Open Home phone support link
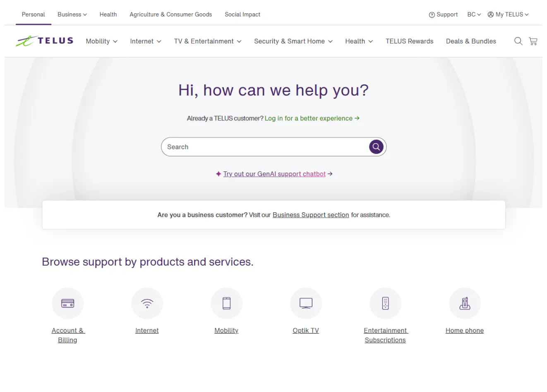The width and height of the screenshot is (547, 392). (x=465, y=330)
